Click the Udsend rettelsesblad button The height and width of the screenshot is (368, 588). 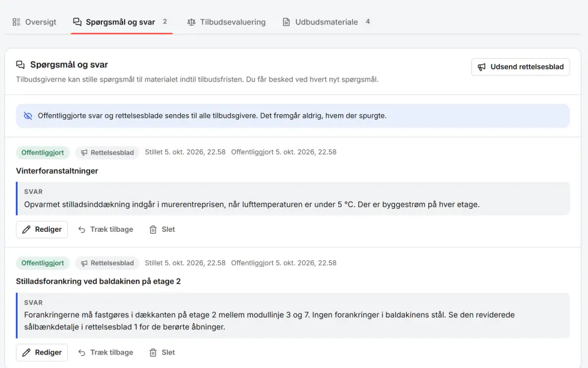(520, 67)
